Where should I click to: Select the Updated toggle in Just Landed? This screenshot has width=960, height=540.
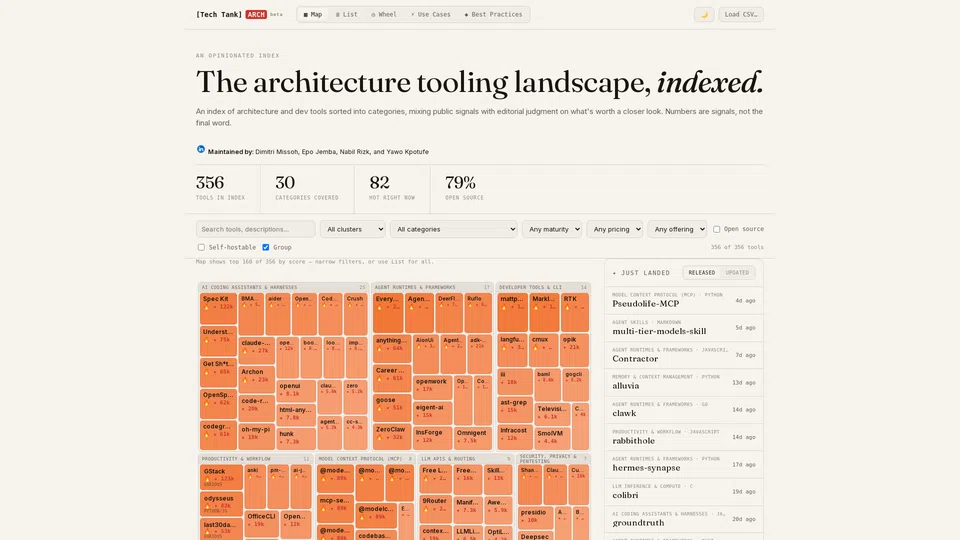(737, 272)
